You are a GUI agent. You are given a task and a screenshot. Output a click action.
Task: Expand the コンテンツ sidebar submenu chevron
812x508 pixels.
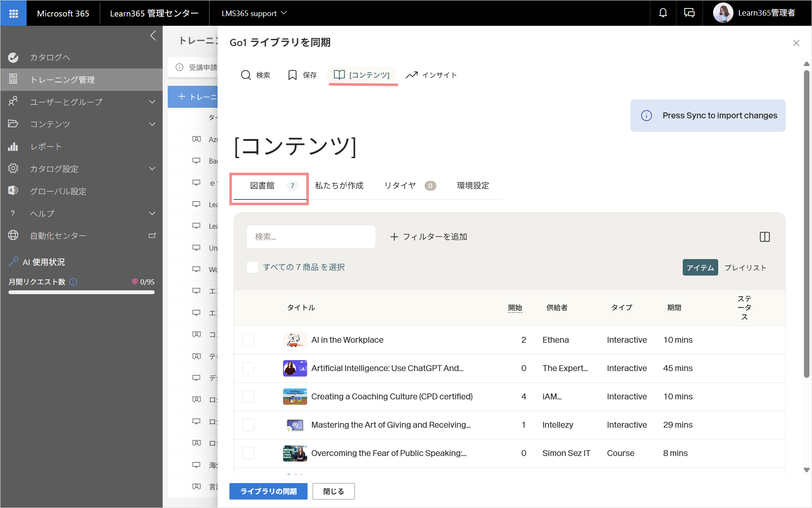click(x=152, y=124)
